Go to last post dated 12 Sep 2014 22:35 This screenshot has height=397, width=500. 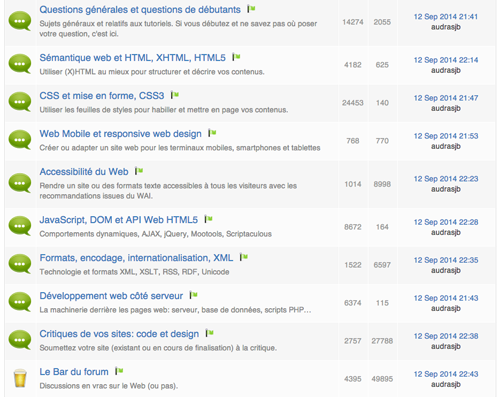pyautogui.click(x=446, y=260)
